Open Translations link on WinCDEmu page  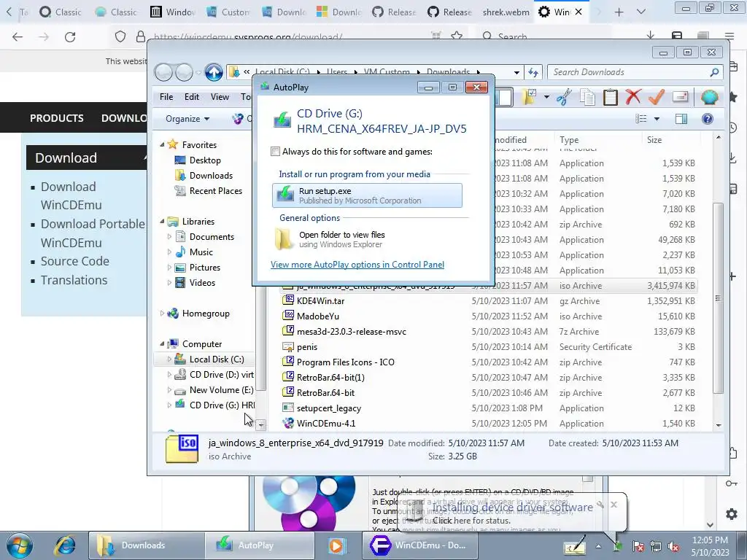74,280
